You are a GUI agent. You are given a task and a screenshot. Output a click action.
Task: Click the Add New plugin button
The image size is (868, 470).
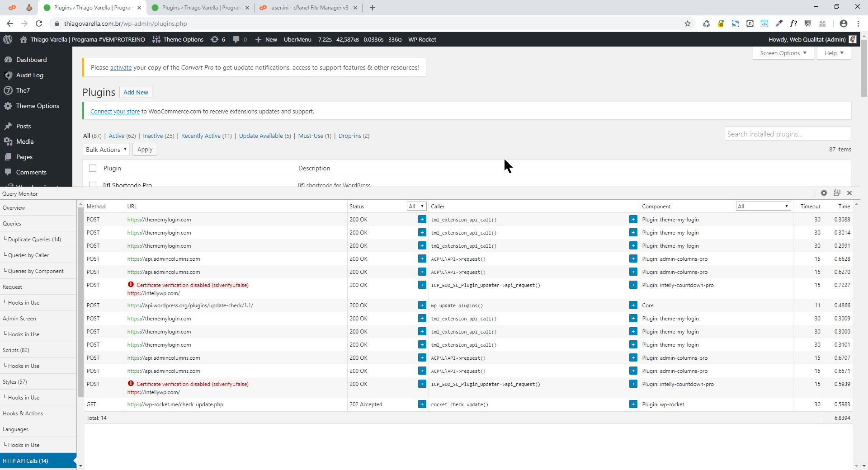136,92
